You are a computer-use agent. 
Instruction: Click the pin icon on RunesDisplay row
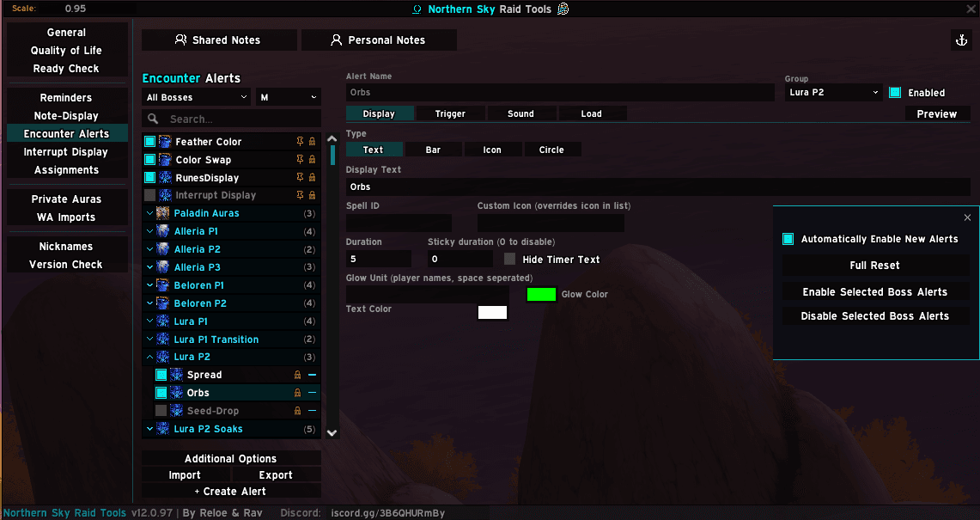(300, 178)
